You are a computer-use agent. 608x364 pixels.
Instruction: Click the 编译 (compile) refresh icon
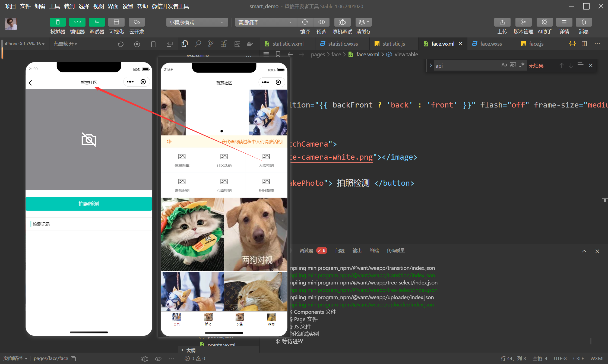(x=305, y=22)
